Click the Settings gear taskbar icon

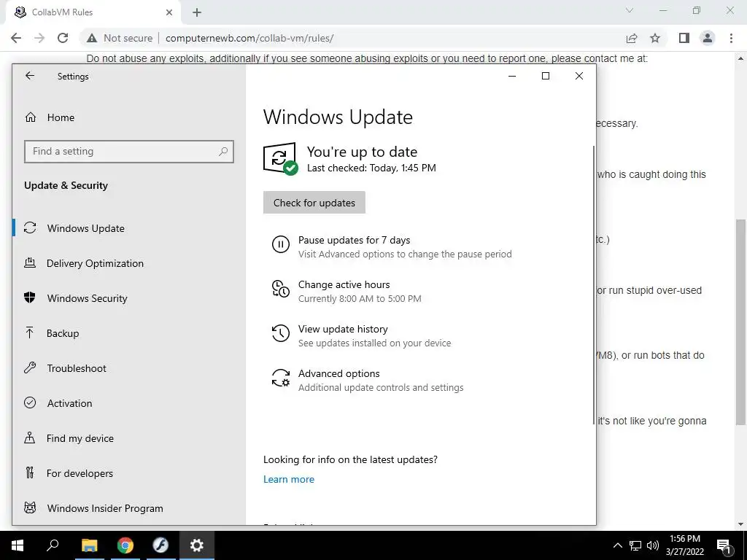tap(197, 545)
